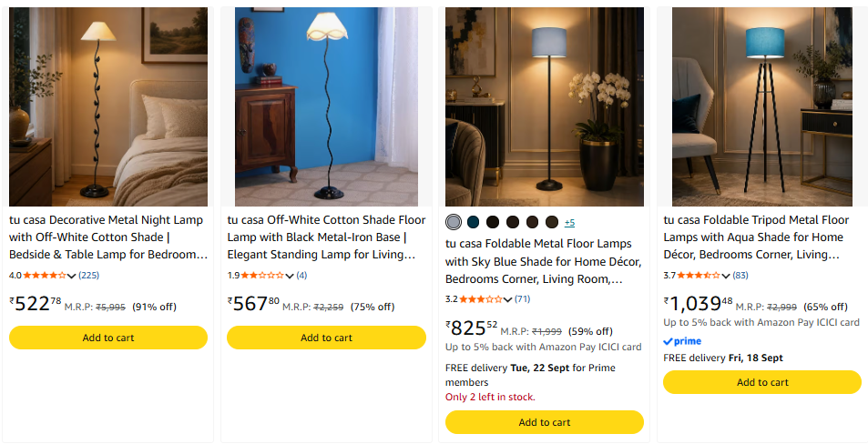Screen dimensions: 868x444
Task: Expand rating breakdown chevron next to 4.0 stars
Action: click(x=71, y=276)
